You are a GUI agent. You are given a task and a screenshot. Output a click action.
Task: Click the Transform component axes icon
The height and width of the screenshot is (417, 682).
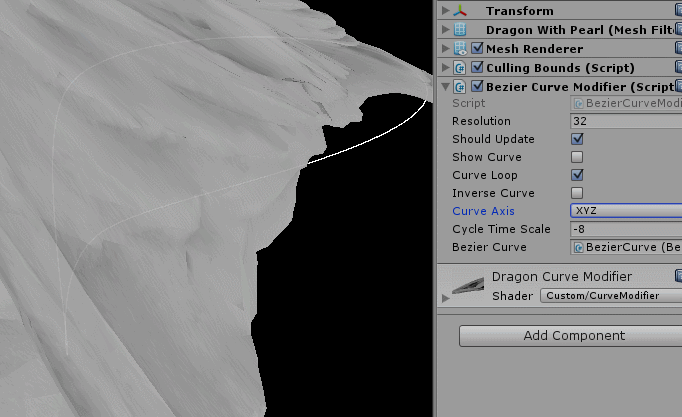point(460,11)
